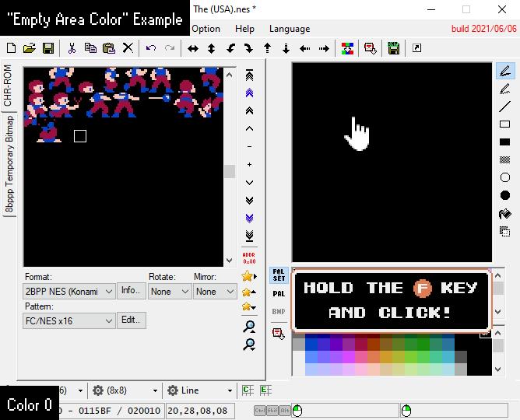
Task: Select the Filled rectangle tool
Action: [505, 142]
